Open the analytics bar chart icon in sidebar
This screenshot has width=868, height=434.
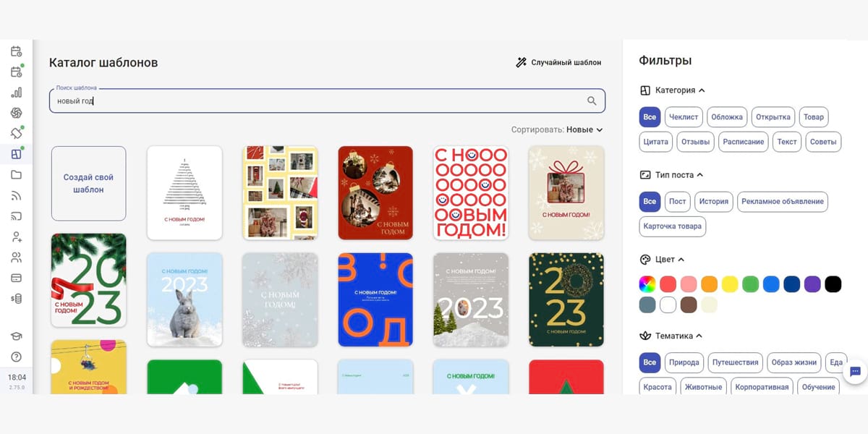pyautogui.click(x=16, y=93)
